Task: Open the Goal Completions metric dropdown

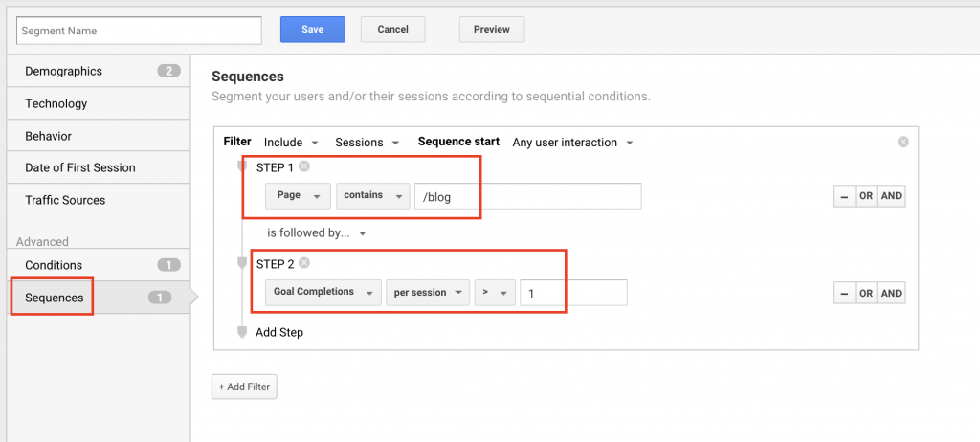Action: click(320, 293)
